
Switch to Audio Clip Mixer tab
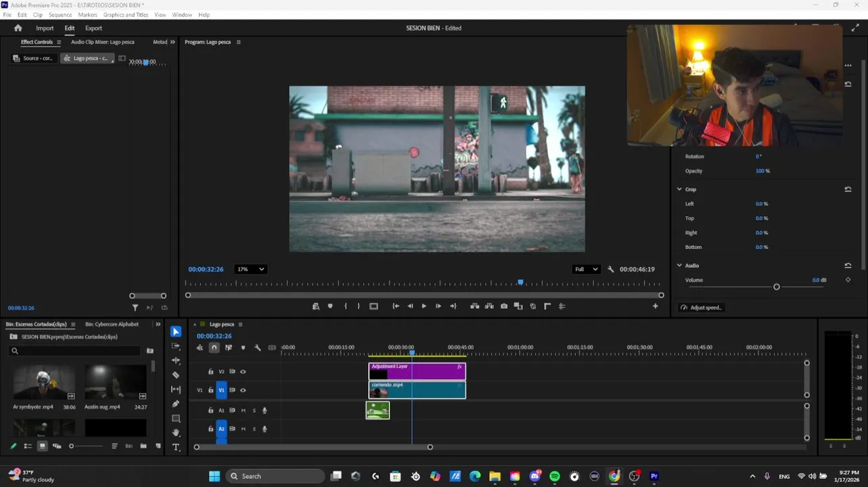point(103,42)
